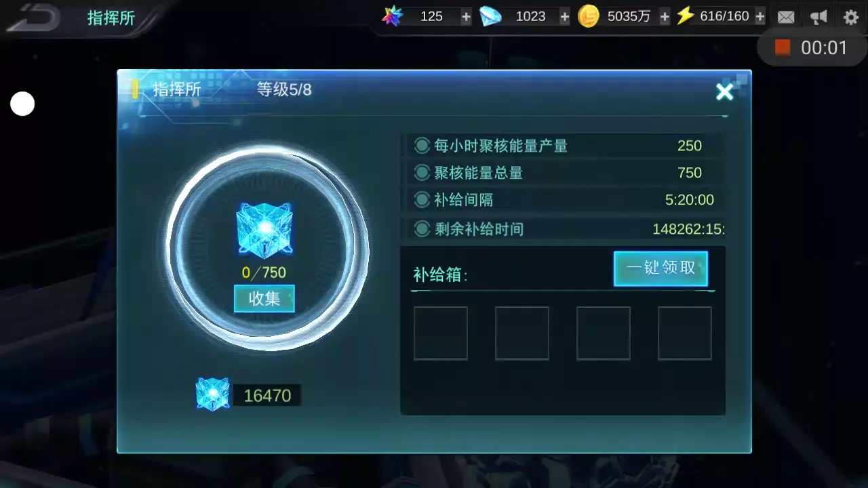Select the first empty supply box slot
Viewport: 868px width, 488px height.
(x=441, y=333)
